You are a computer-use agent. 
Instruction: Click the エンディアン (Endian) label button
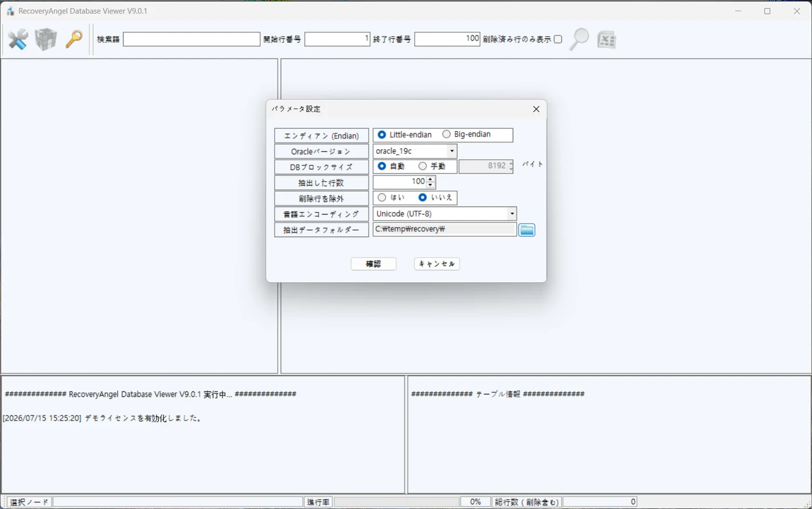pyautogui.click(x=321, y=136)
